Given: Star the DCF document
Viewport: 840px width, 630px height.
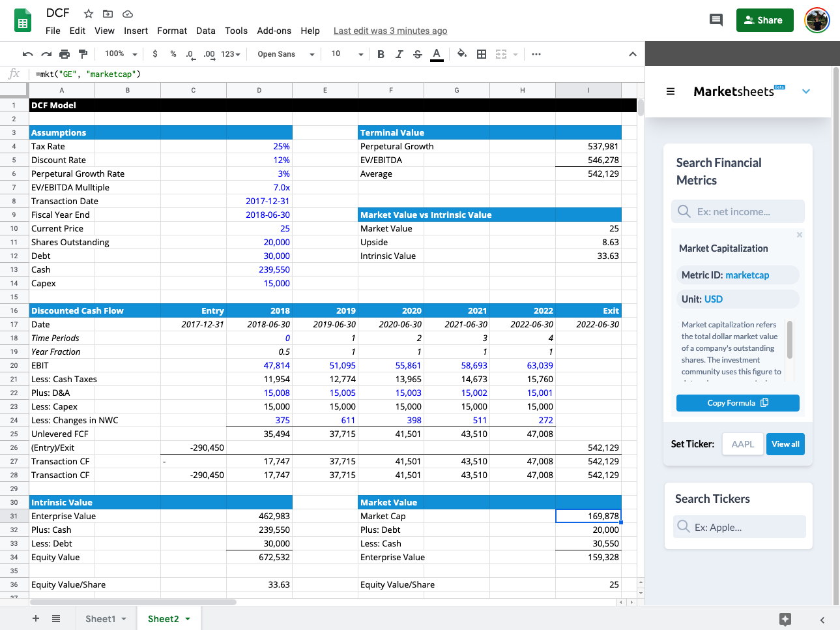Looking at the screenshot, I should coord(89,14).
